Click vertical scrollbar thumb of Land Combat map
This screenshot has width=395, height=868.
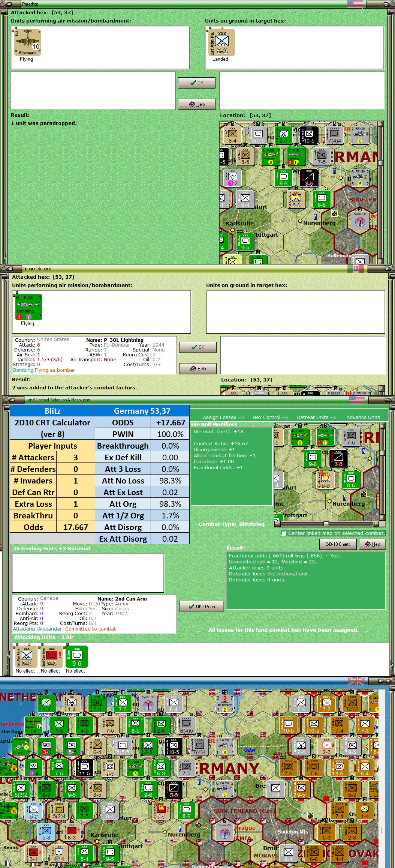pos(383,453)
